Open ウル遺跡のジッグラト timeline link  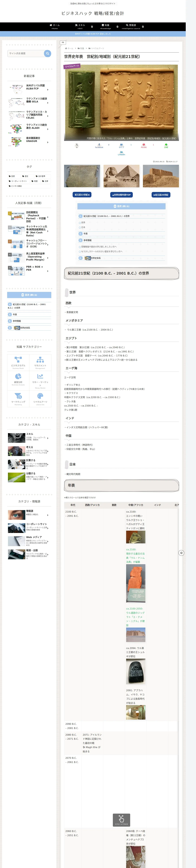[x=135, y=617]
